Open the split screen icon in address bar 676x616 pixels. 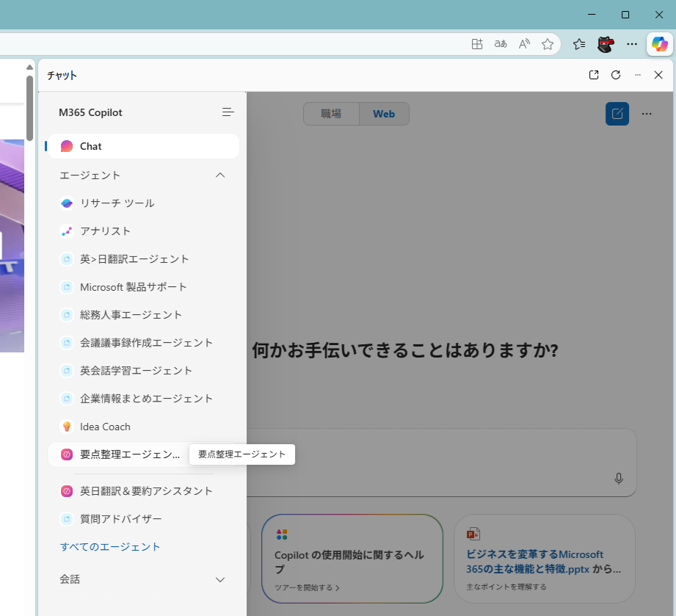477,44
